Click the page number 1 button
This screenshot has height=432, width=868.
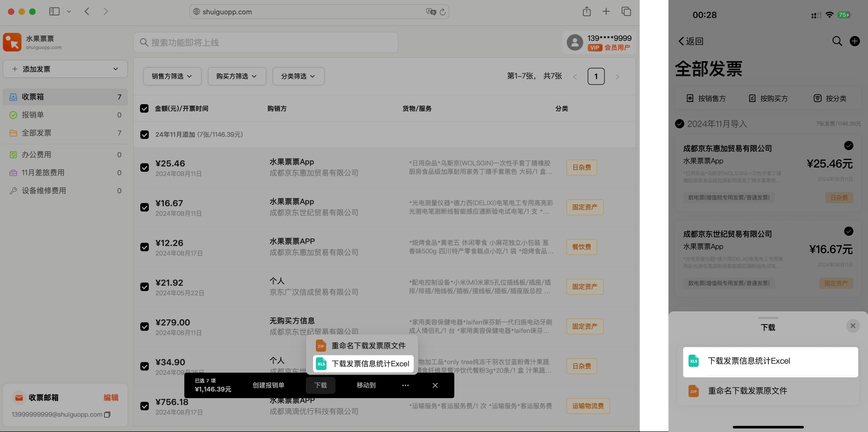tap(596, 76)
